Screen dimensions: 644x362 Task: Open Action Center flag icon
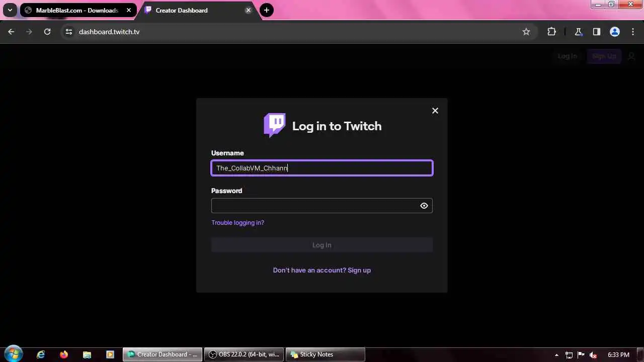tap(581, 355)
